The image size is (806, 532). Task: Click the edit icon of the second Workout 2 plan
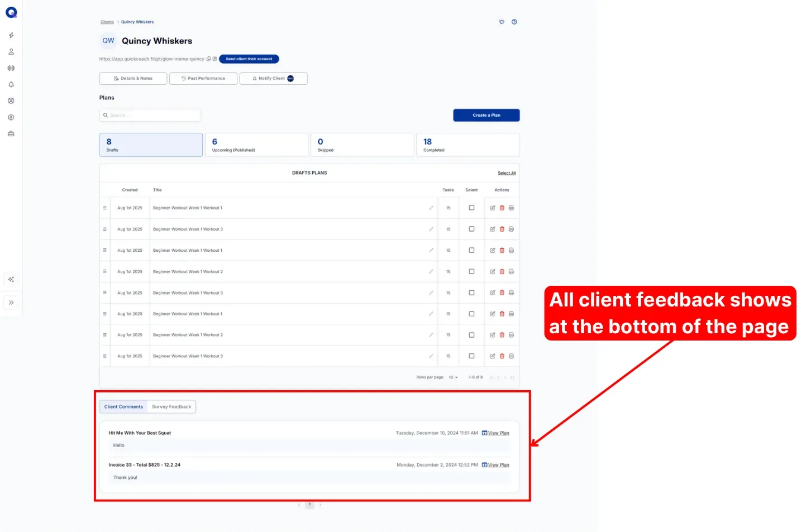click(493, 335)
